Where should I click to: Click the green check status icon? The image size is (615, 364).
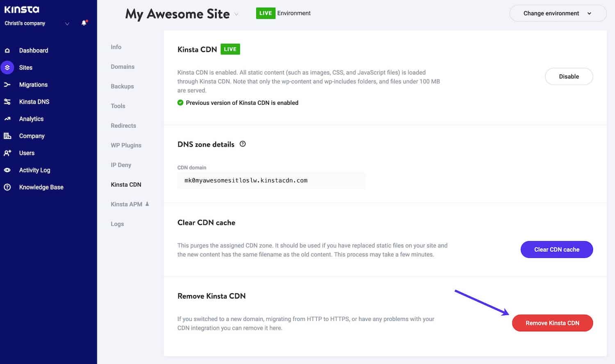180,103
